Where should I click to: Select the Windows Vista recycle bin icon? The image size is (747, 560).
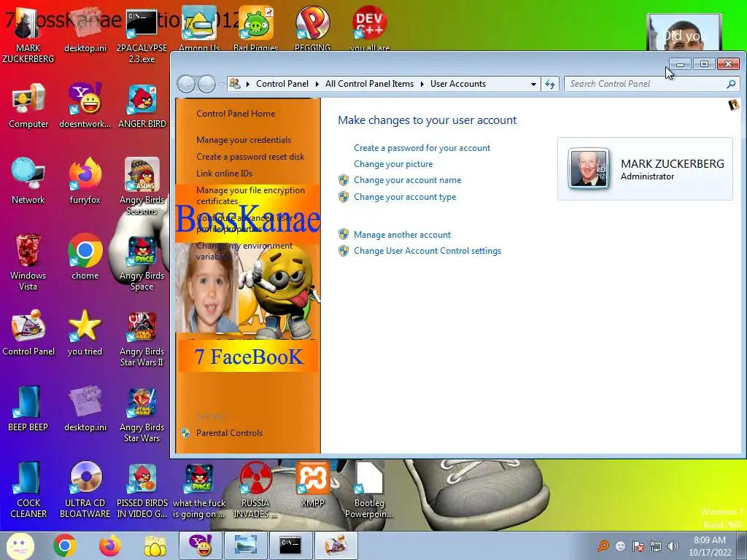(28, 262)
